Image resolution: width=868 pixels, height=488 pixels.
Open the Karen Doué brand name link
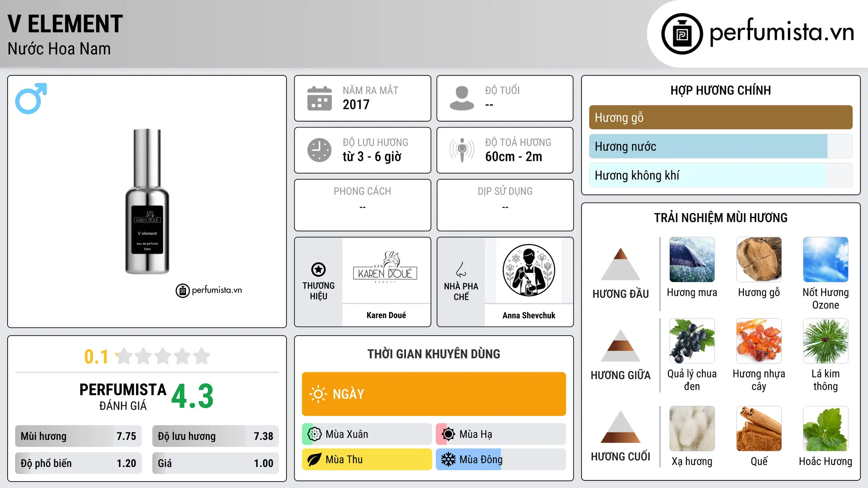pos(386,315)
